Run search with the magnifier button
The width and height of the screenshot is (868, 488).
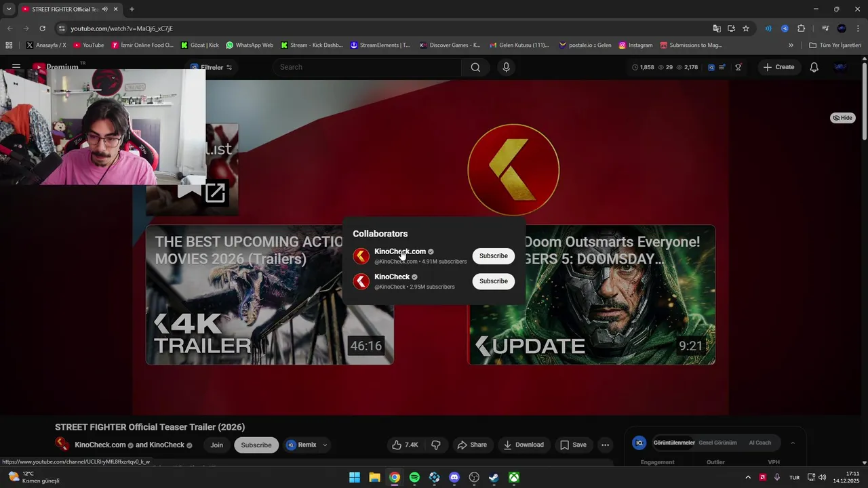475,67
